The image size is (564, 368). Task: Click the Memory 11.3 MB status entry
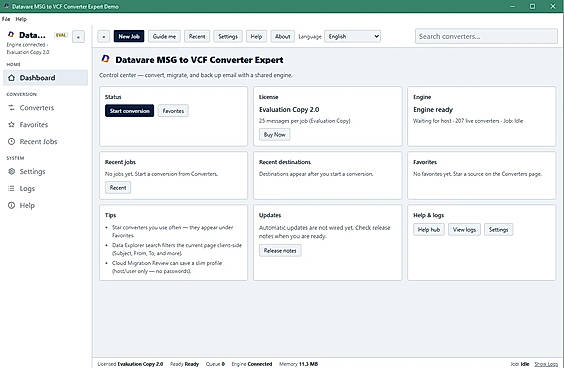point(298,364)
